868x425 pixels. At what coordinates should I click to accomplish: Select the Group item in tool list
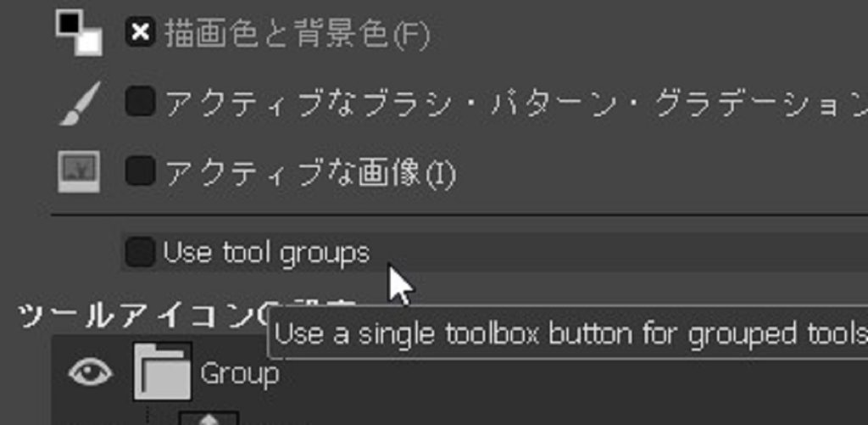240,373
